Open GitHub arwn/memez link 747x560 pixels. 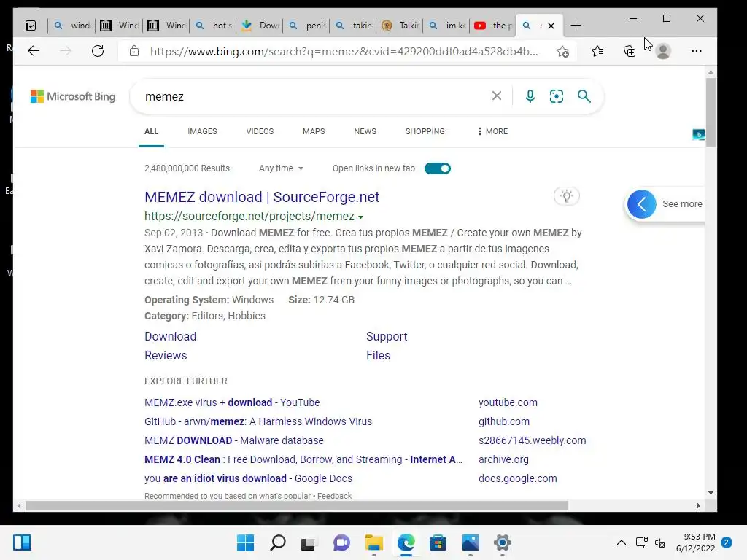click(x=258, y=421)
